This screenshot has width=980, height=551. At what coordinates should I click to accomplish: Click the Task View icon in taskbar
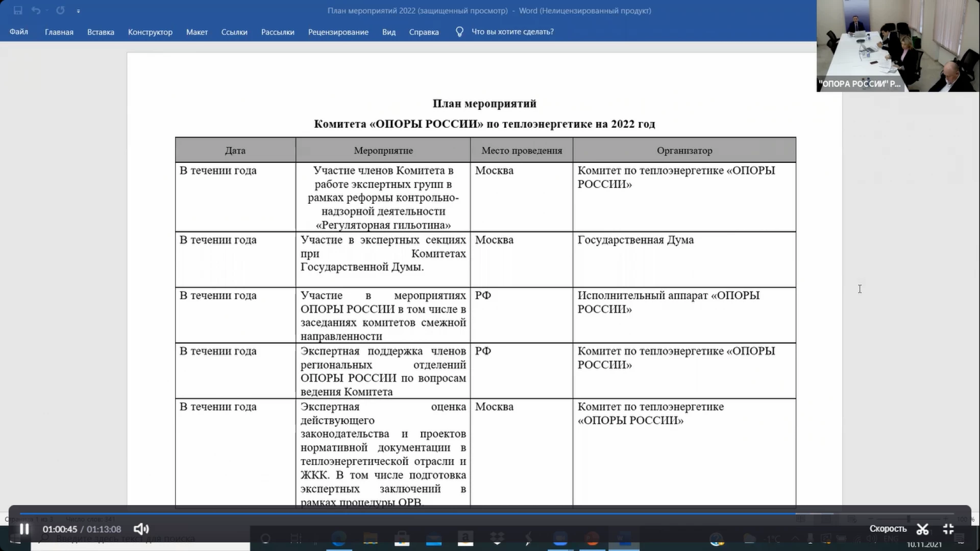(x=296, y=538)
